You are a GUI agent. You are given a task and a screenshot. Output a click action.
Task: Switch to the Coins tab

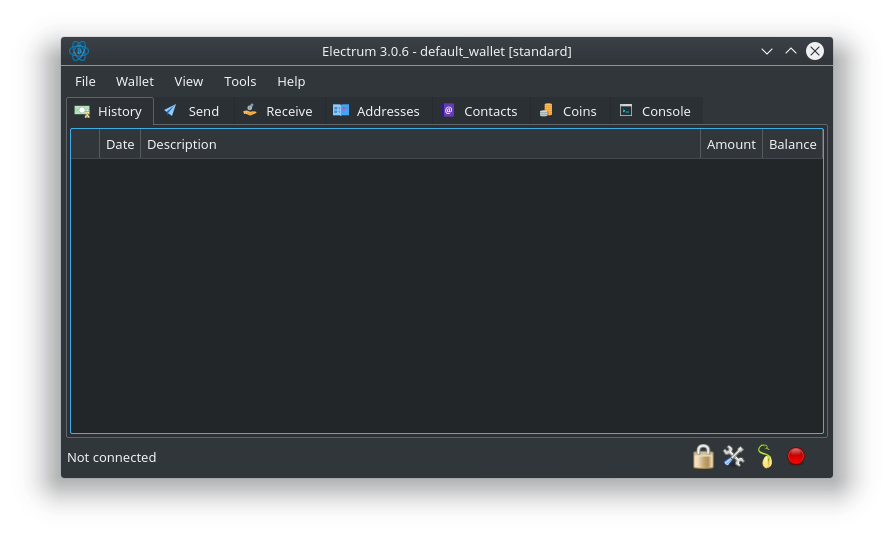pyautogui.click(x=570, y=111)
